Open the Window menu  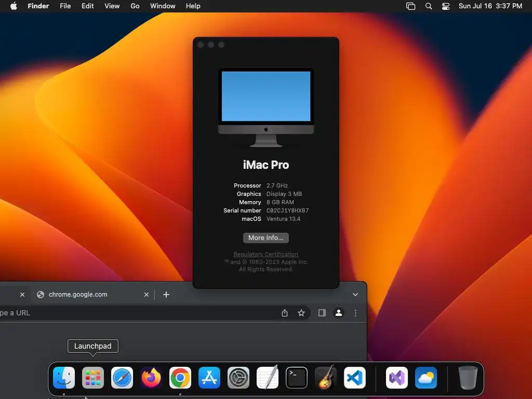pyautogui.click(x=163, y=6)
